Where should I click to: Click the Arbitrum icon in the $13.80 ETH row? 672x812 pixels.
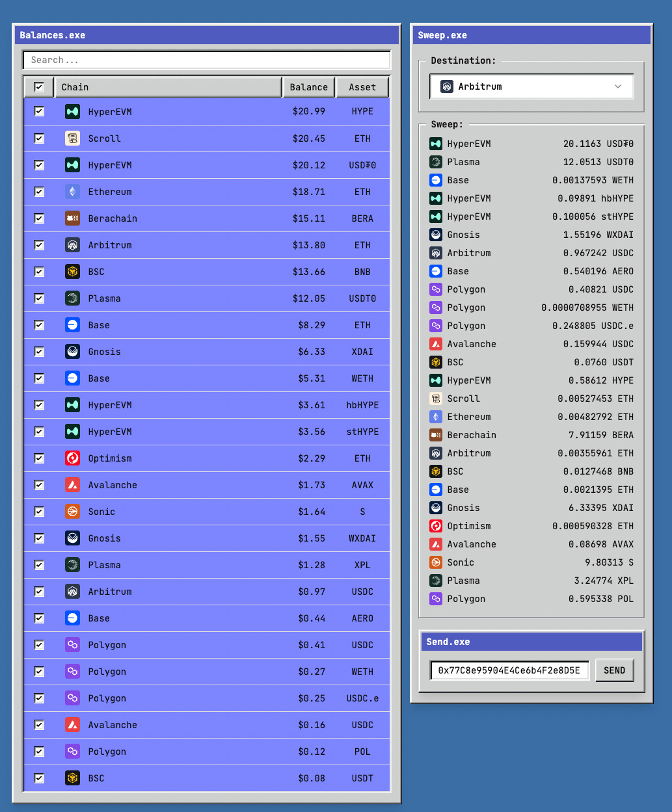72,244
